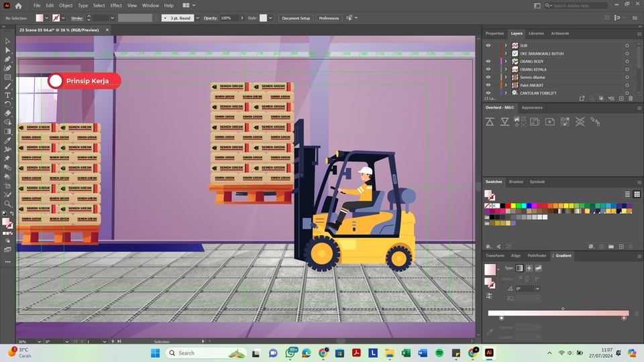Screen dimensions: 644x362
Task: Select the Direct Selection tool
Action: click(7, 50)
